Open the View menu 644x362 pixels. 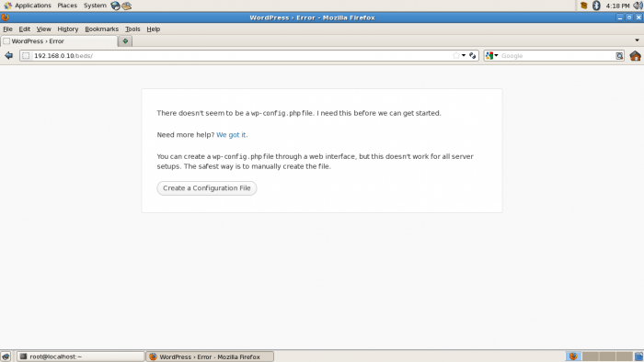(43, 29)
